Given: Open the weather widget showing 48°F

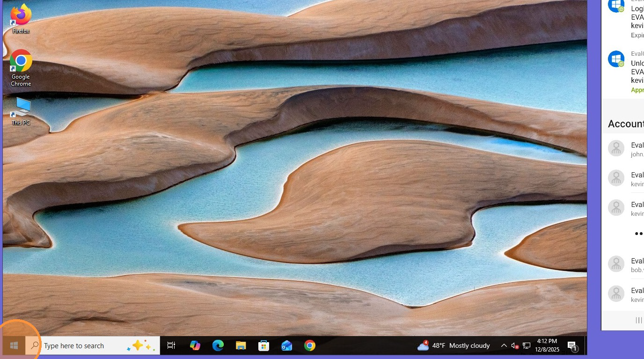Looking at the screenshot, I should [454, 345].
